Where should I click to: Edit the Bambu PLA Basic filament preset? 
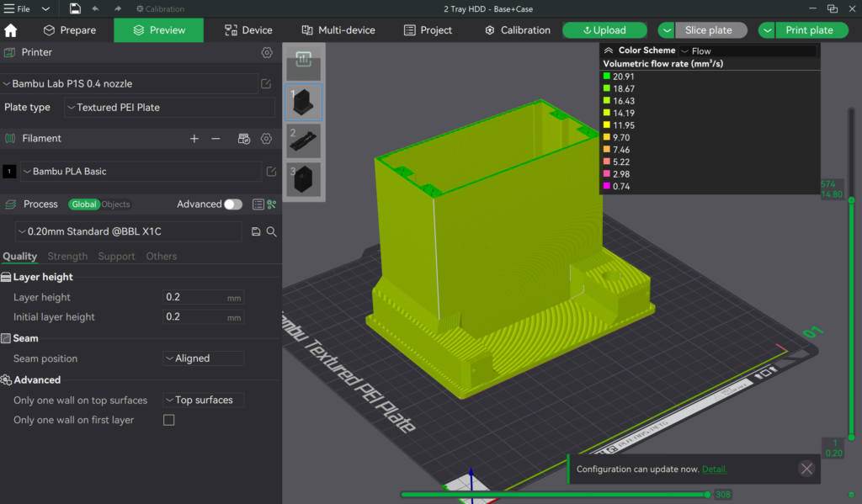click(x=271, y=172)
